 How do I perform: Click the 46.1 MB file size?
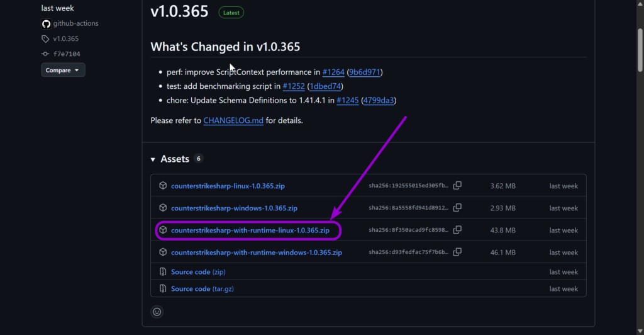click(x=502, y=253)
